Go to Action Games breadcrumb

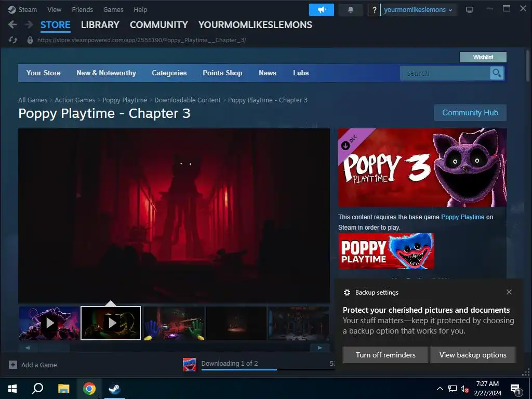[75, 100]
